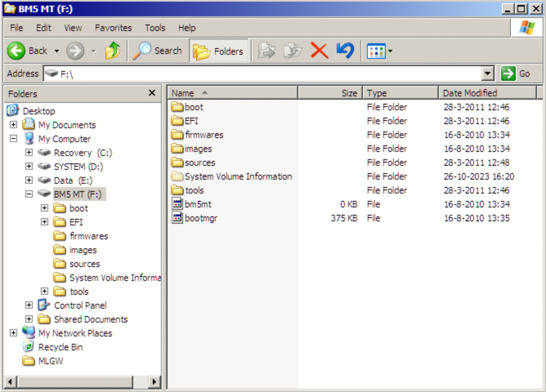Open the Back history dropdown arrow
Viewport: 546px width, 392px height.
pyautogui.click(x=57, y=51)
